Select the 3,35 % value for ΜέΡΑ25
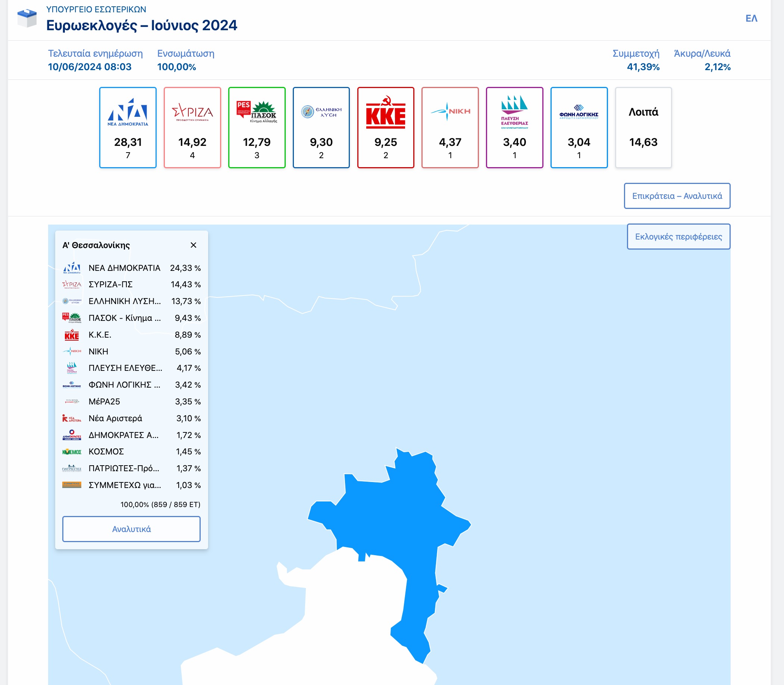Image resolution: width=784 pixels, height=685 pixels. tap(188, 402)
